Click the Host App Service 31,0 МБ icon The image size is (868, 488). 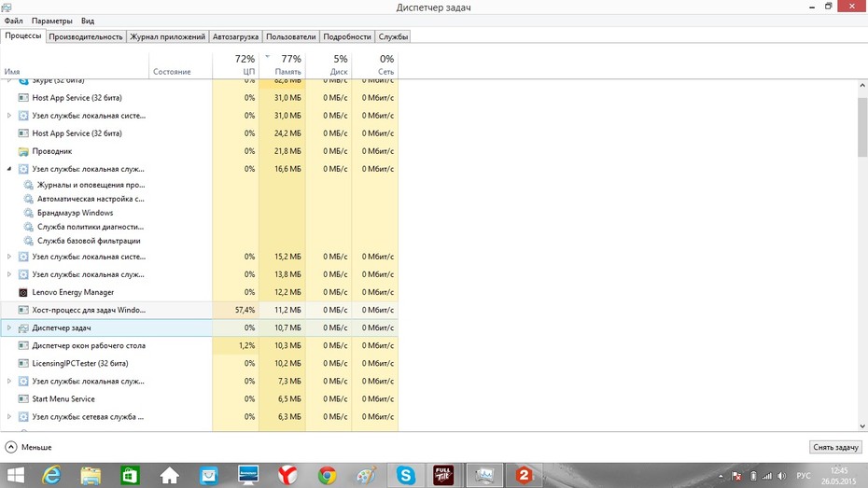coord(23,98)
